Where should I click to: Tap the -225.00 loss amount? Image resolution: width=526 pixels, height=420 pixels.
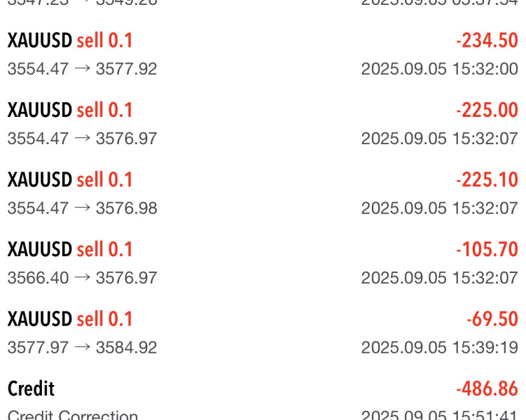pyautogui.click(x=487, y=111)
